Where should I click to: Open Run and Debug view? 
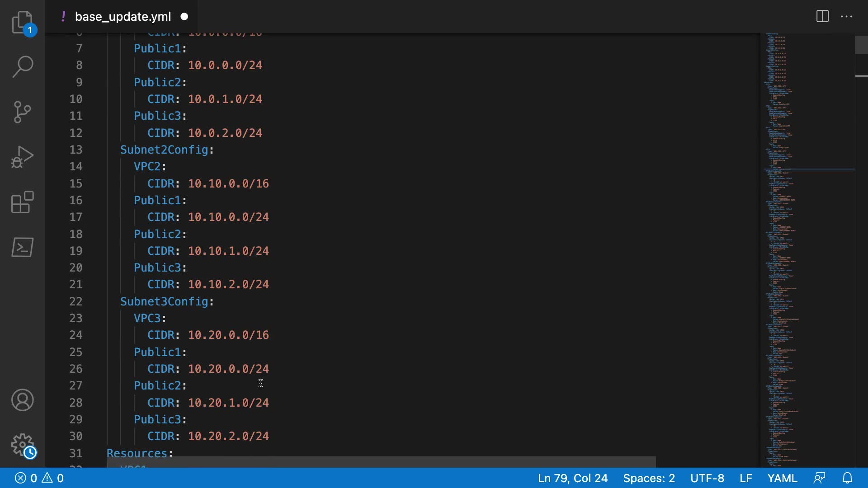[22, 157]
